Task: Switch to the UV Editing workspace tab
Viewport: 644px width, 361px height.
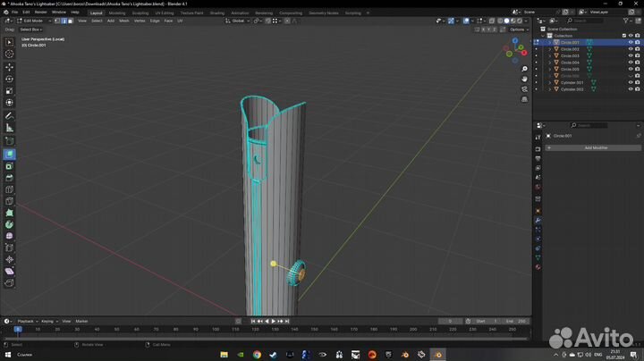Action: pyautogui.click(x=165, y=13)
